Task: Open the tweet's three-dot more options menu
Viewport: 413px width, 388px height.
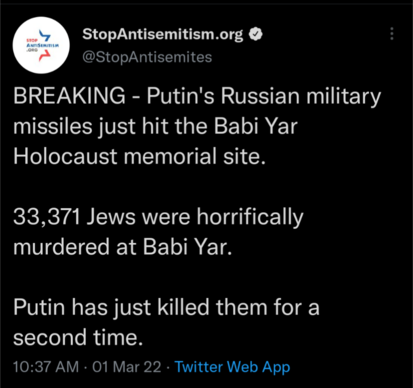Action: (x=392, y=34)
